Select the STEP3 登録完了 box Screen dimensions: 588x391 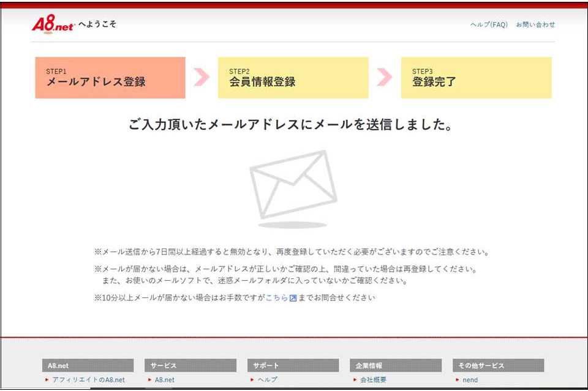click(477, 78)
